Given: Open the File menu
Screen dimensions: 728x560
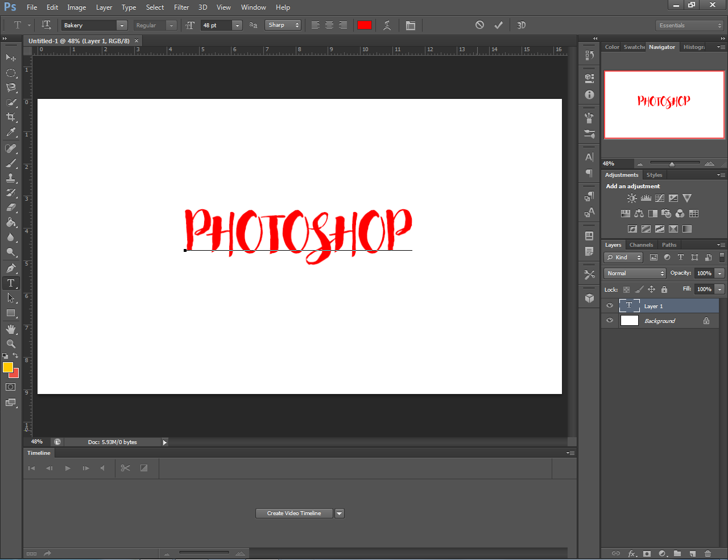Looking at the screenshot, I should click(x=32, y=7).
